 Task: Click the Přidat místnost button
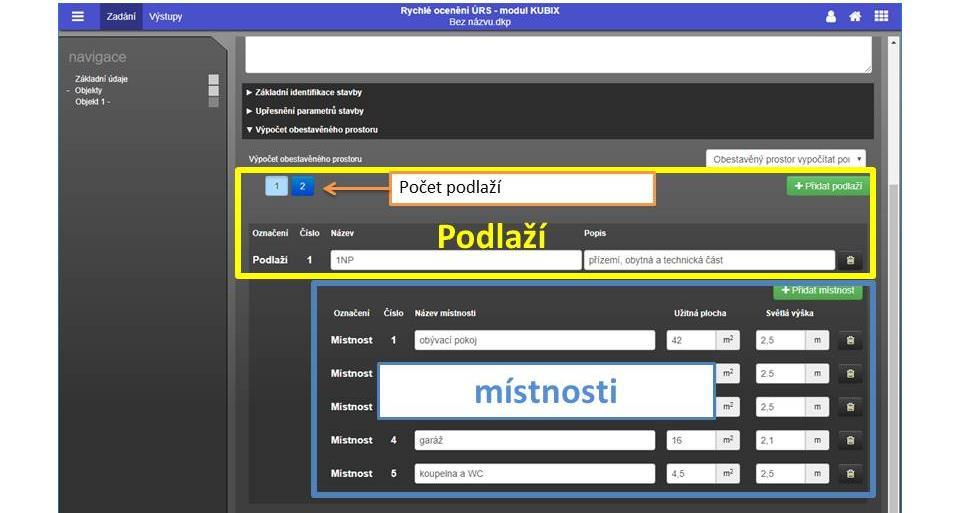pos(817,291)
